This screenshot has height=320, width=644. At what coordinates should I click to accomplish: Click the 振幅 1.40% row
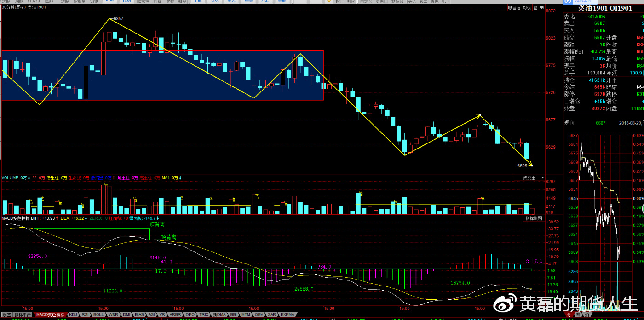click(584, 58)
